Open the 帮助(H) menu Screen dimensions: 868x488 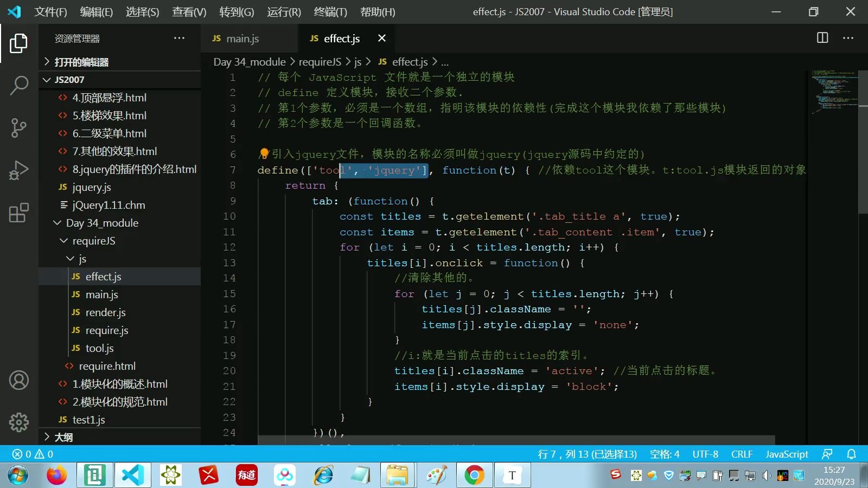[378, 11]
